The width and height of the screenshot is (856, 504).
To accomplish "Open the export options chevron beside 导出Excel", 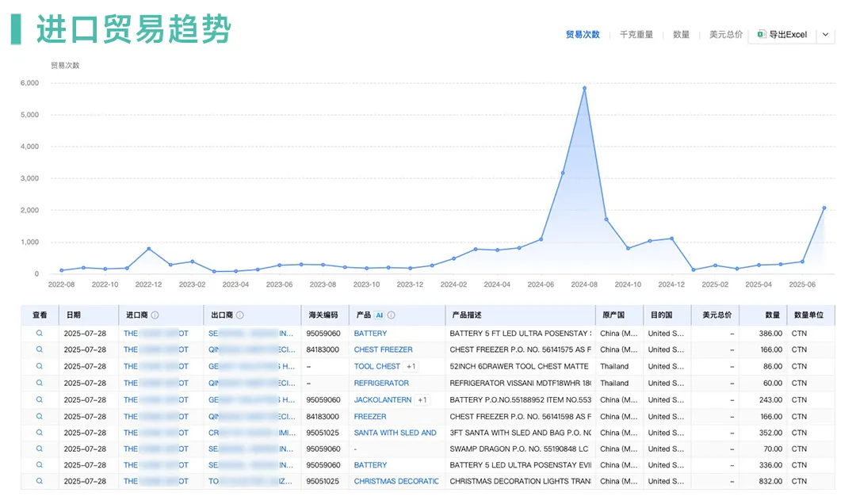I will [x=827, y=35].
